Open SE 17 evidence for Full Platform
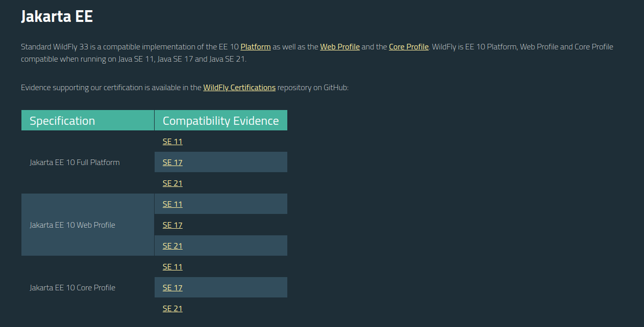Image resolution: width=644 pixels, height=327 pixels. point(172,162)
